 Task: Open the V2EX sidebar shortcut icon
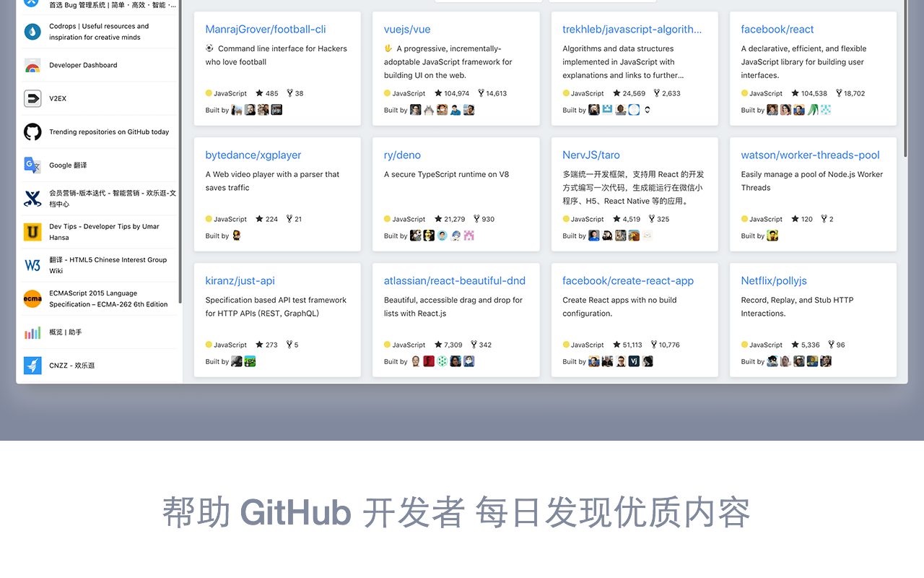31,98
